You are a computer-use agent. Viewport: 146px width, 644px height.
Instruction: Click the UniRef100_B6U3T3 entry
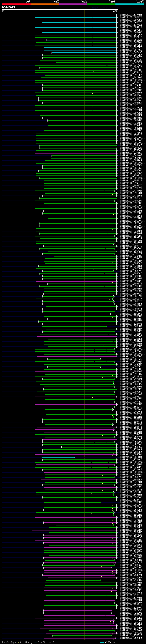[131, 301]
